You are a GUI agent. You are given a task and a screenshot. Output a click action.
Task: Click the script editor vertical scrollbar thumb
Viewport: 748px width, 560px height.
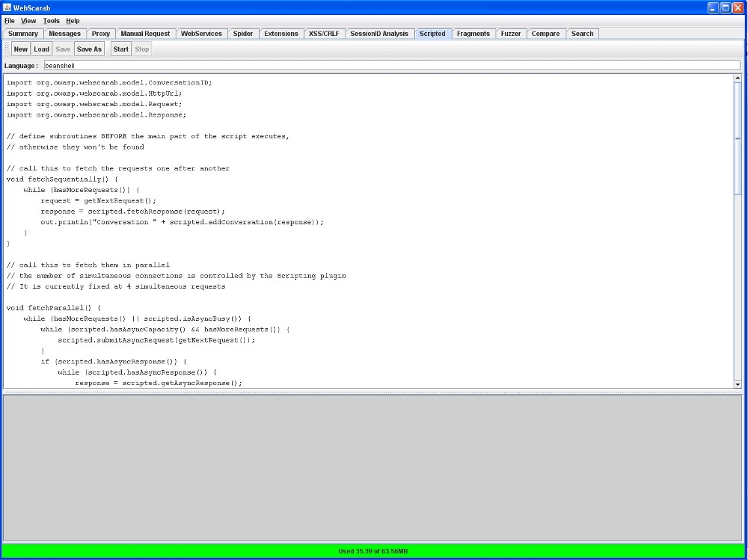(x=738, y=138)
